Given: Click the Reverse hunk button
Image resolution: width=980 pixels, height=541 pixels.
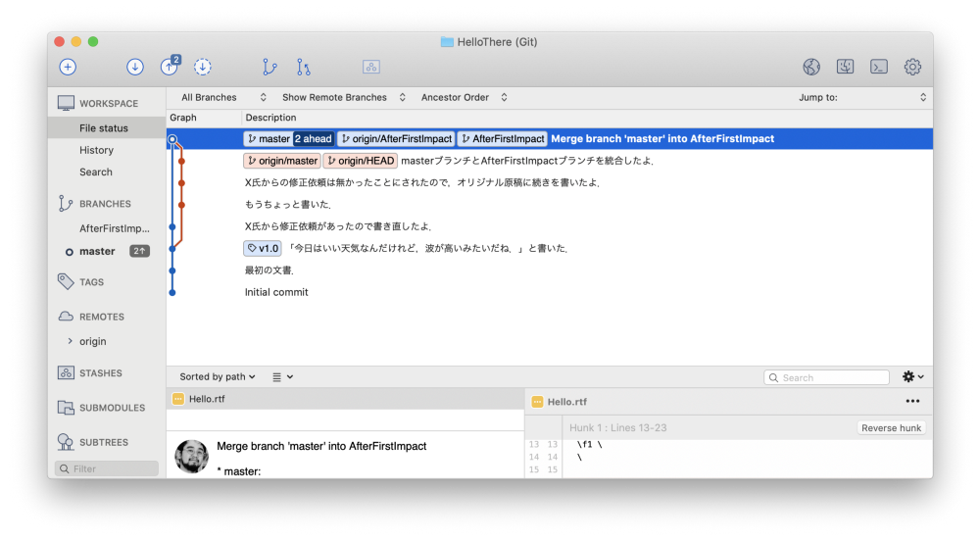Looking at the screenshot, I should click(891, 428).
